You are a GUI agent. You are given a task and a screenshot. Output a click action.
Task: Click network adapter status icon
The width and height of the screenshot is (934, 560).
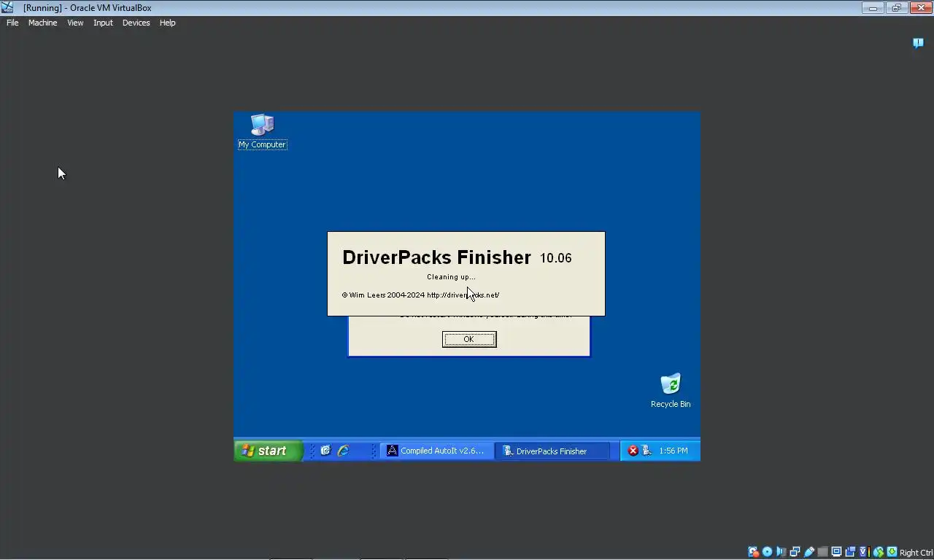click(795, 552)
